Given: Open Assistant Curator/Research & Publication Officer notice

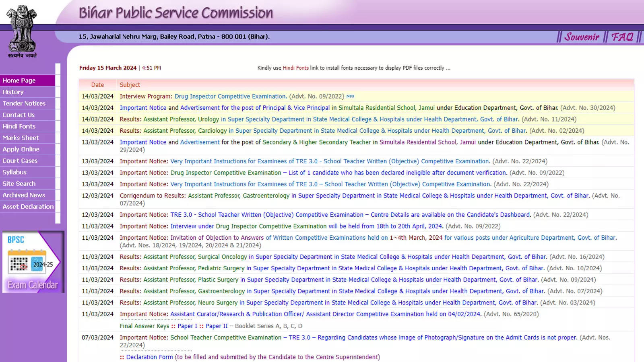Looking at the screenshot, I should coord(326,314).
